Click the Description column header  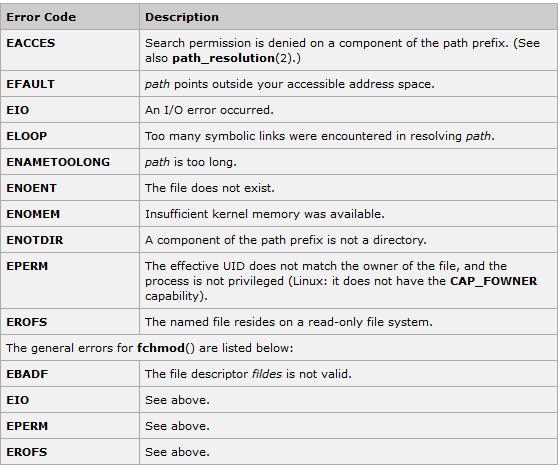tap(182, 17)
